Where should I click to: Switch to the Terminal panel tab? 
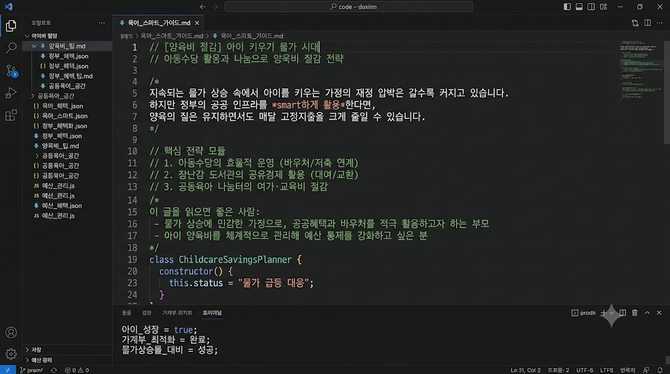coord(212,313)
